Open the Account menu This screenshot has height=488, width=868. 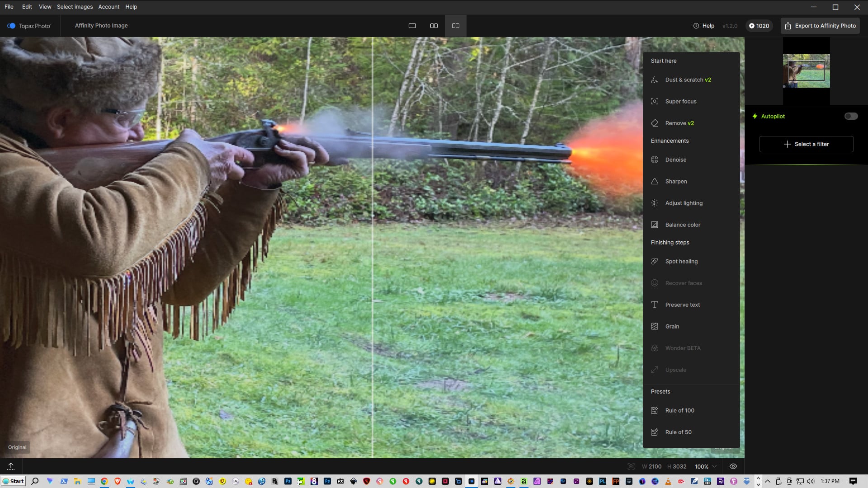pos(108,7)
